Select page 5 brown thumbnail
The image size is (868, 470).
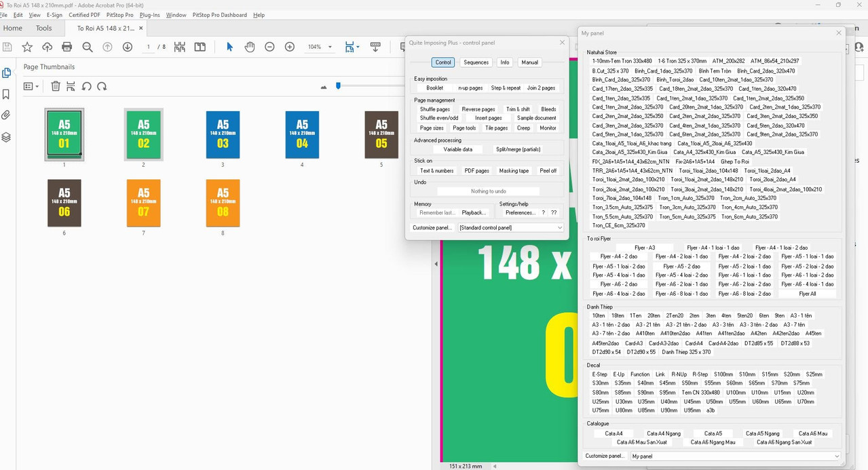pyautogui.click(x=381, y=134)
